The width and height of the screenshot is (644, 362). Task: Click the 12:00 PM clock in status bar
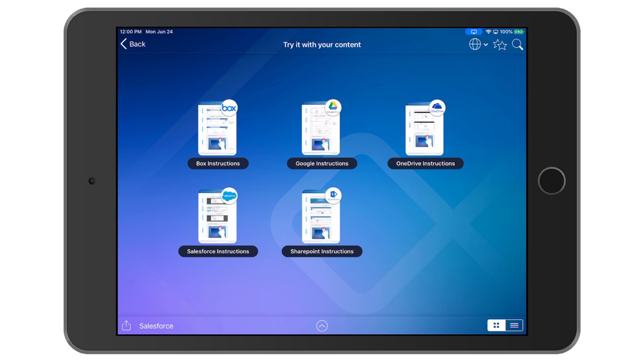coord(131,32)
